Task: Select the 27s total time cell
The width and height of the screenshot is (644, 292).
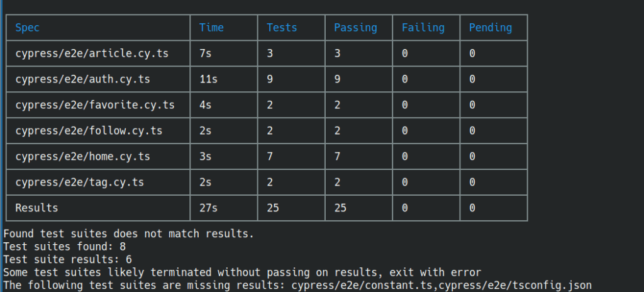Action: [x=208, y=208]
